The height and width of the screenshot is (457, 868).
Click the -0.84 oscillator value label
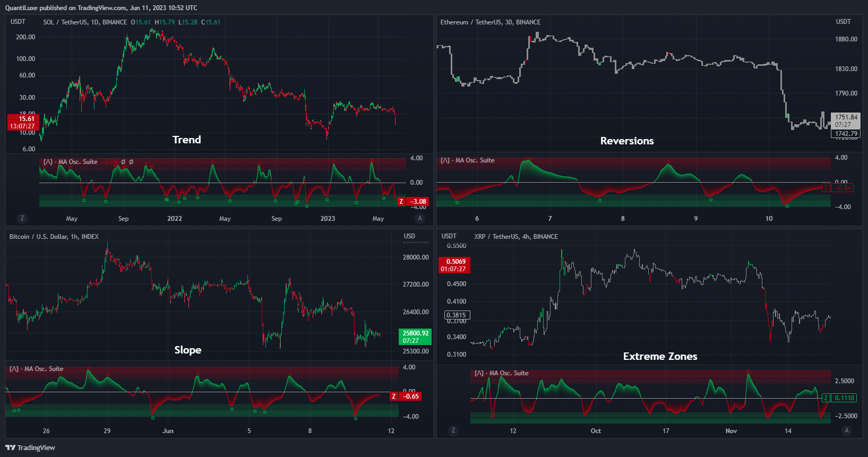[843, 188]
